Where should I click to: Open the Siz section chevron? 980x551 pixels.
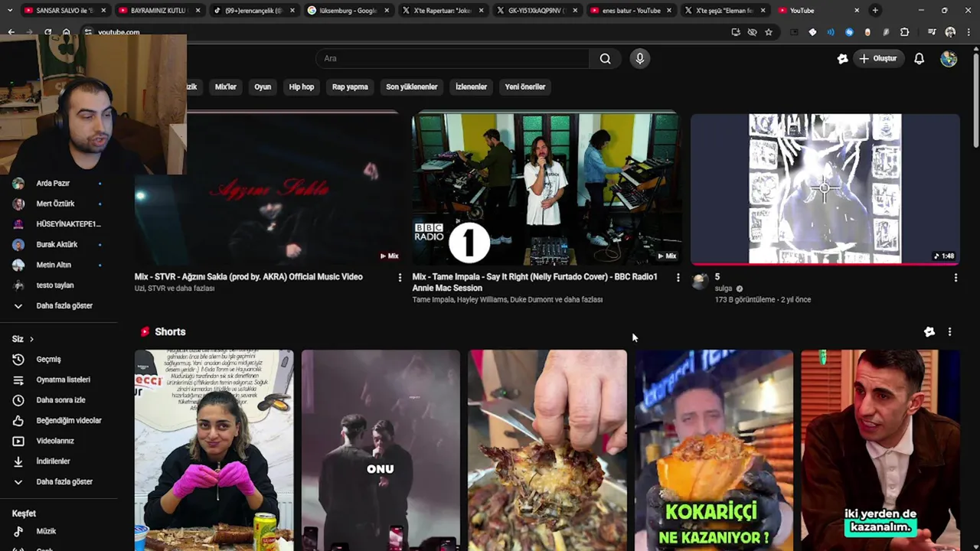(31, 339)
